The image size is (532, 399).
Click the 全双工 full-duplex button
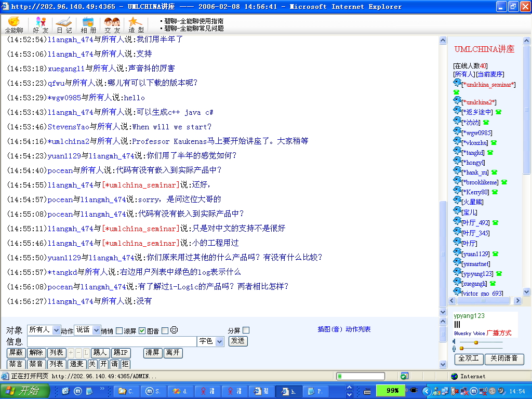pyautogui.click(x=469, y=358)
